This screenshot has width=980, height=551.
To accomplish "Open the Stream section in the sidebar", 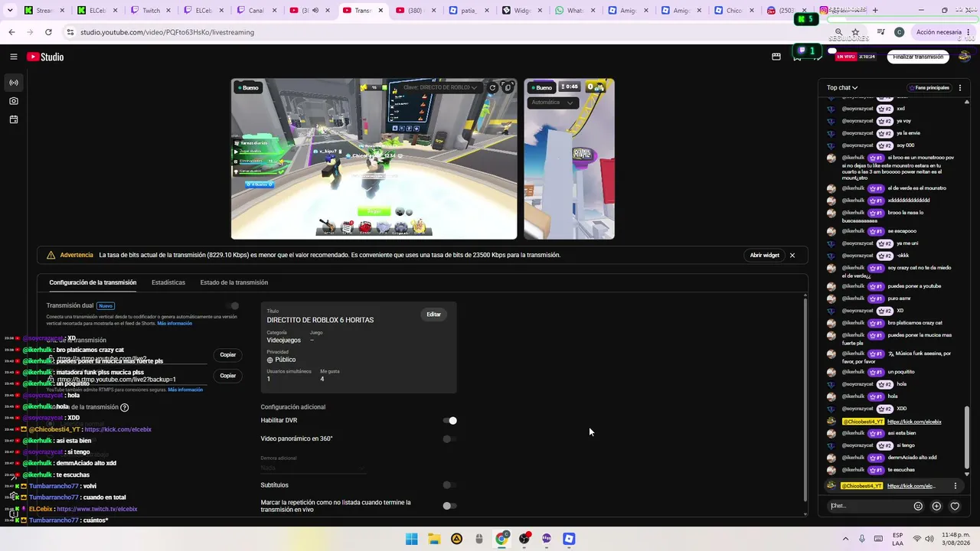I will tap(14, 83).
